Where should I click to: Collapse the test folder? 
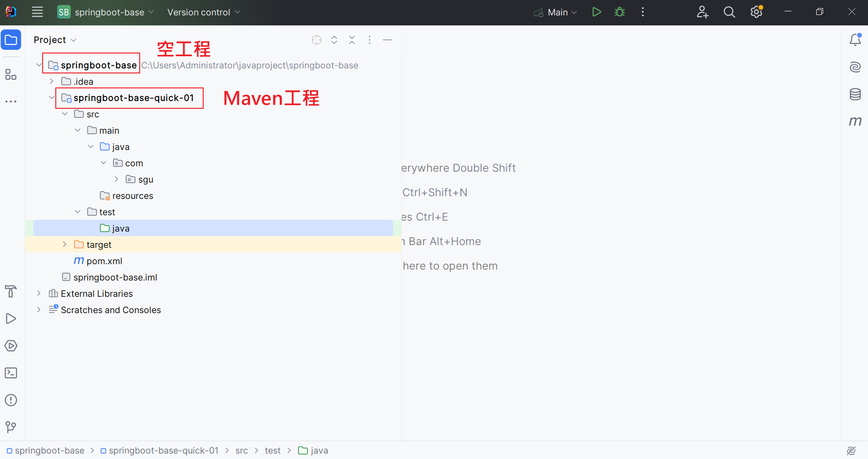78,212
